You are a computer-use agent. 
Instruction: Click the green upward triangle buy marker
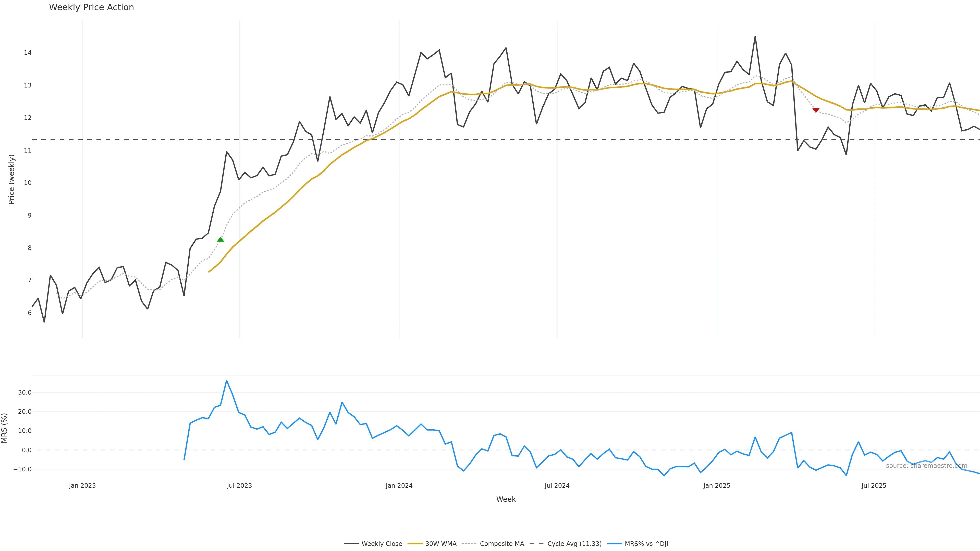220,240
